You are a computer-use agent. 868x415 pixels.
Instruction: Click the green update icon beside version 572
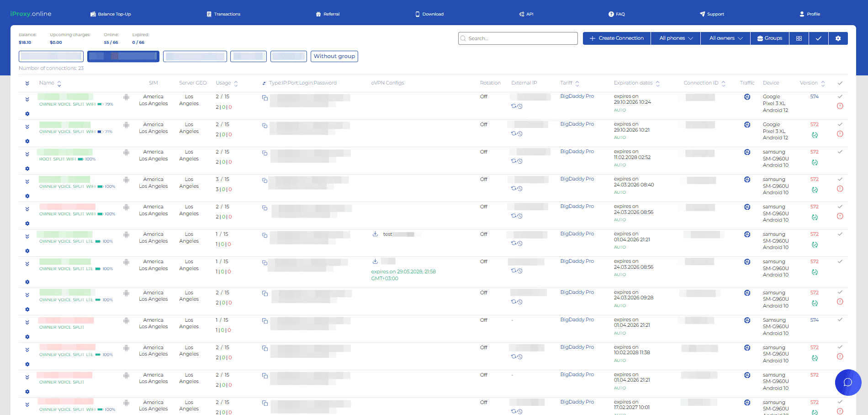pyautogui.click(x=815, y=135)
